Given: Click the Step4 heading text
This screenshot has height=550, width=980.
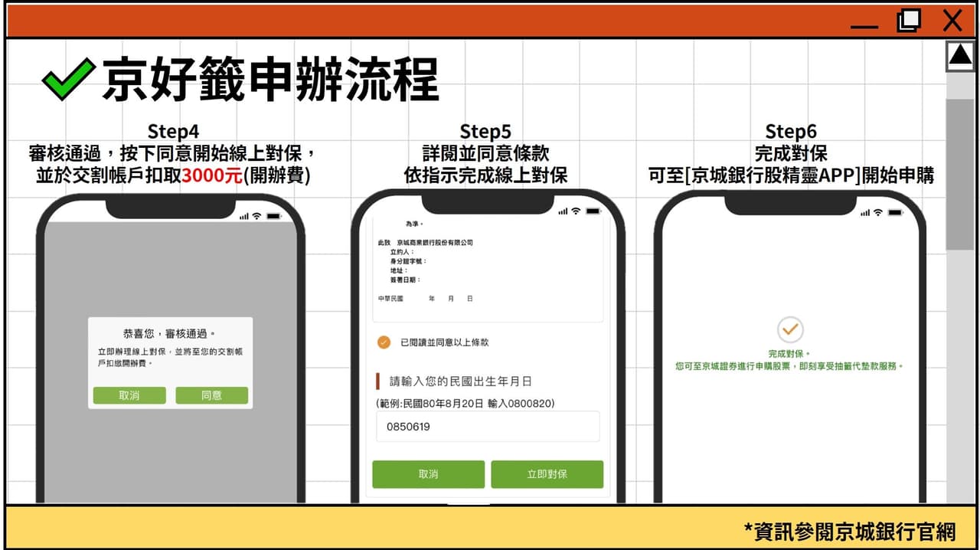Looking at the screenshot, I should [x=173, y=131].
